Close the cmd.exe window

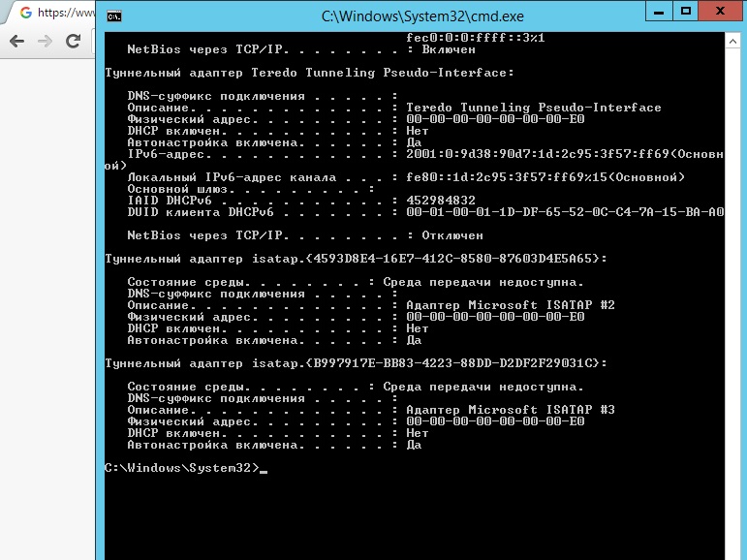(x=720, y=12)
